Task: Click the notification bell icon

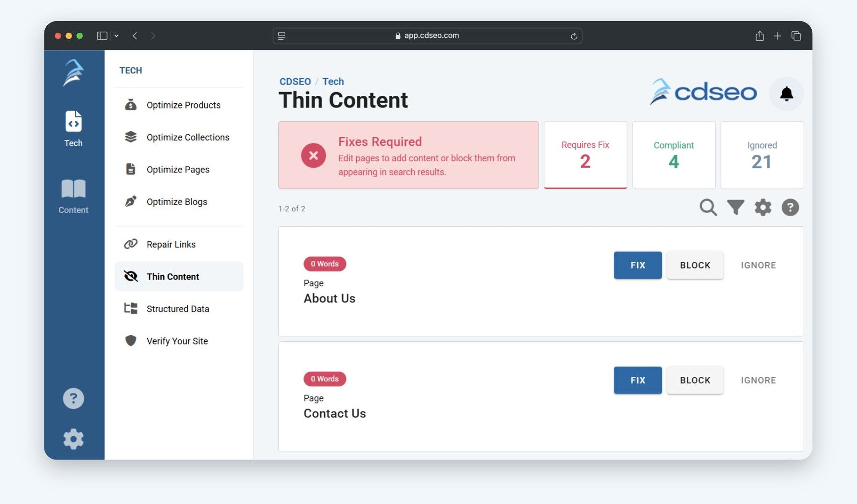Action: (x=786, y=94)
